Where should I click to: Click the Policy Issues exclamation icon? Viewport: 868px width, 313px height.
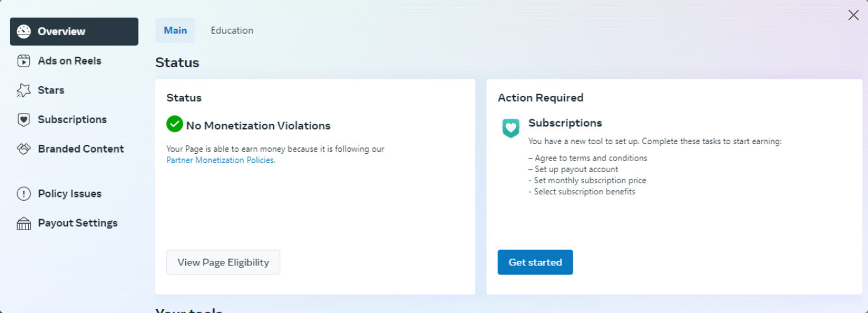(x=24, y=194)
